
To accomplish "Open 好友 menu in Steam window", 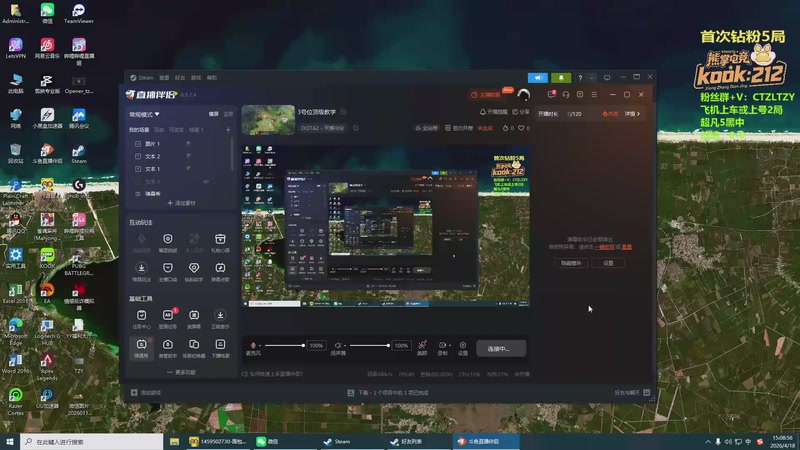I will tap(180, 78).
